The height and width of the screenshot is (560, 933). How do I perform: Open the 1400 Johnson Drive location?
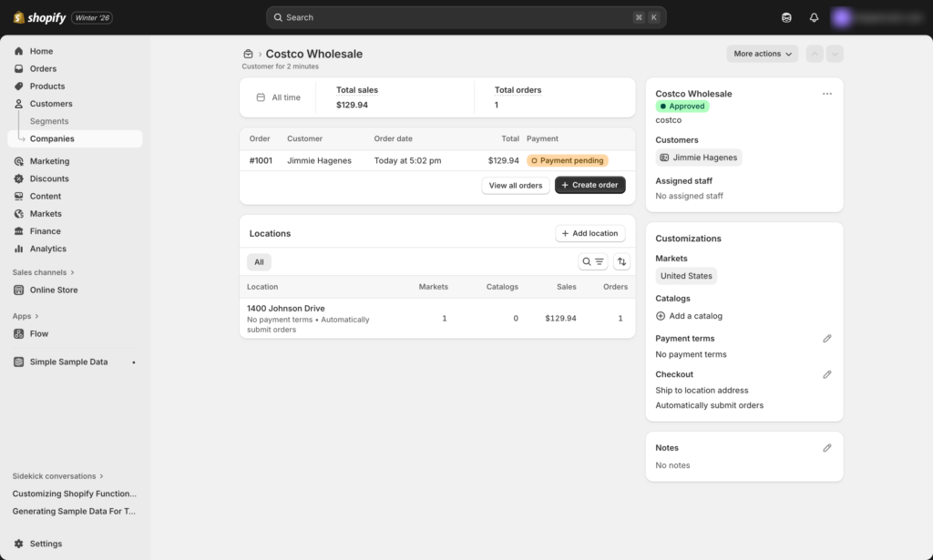pyautogui.click(x=285, y=309)
